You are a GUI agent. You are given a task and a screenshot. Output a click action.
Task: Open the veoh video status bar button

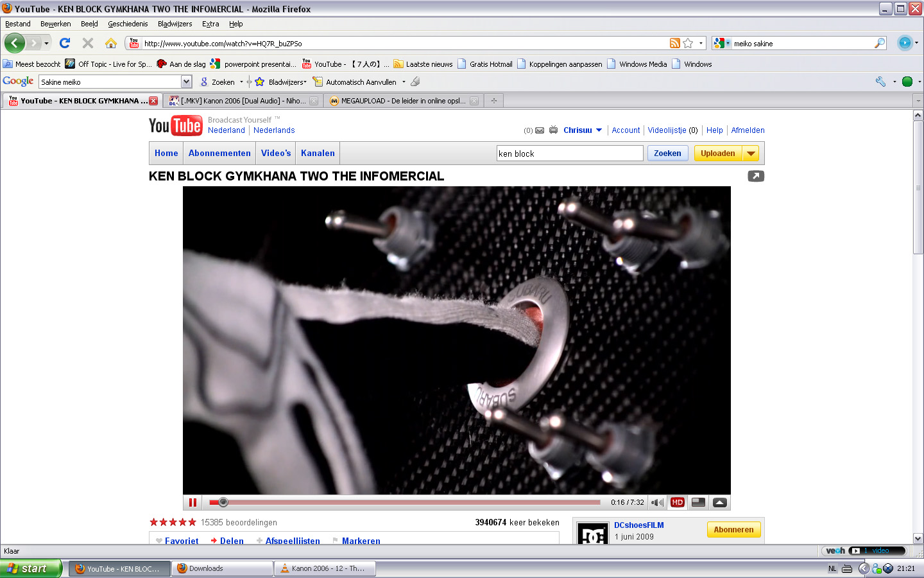point(864,550)
